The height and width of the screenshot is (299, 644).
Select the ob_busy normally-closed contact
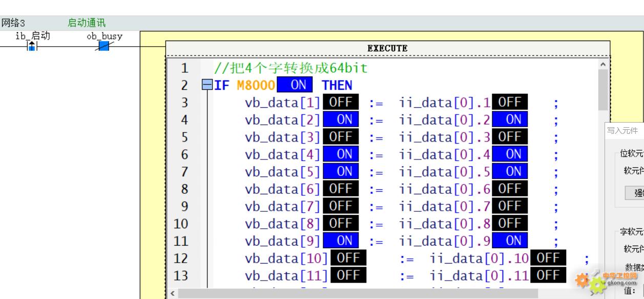(x=104, y=47)
